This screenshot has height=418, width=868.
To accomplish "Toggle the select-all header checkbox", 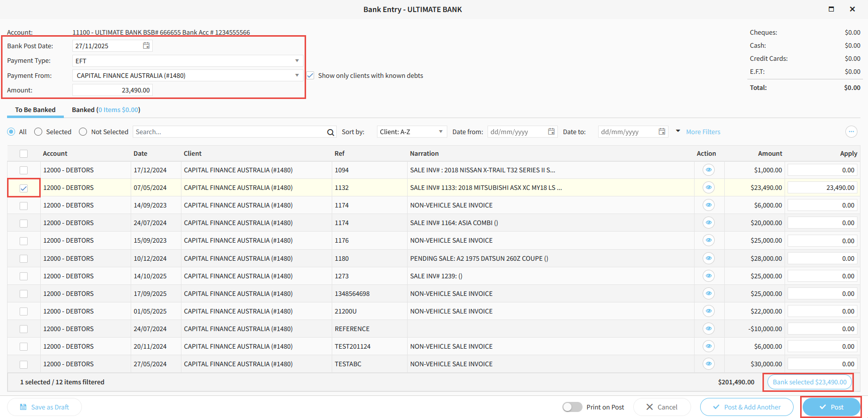I will (x=24, y=154).
